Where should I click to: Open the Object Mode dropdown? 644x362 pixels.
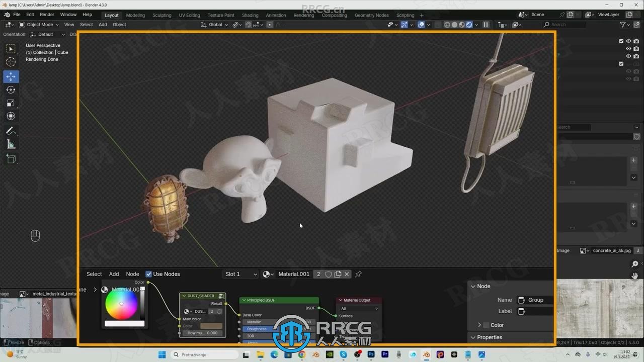39,25
